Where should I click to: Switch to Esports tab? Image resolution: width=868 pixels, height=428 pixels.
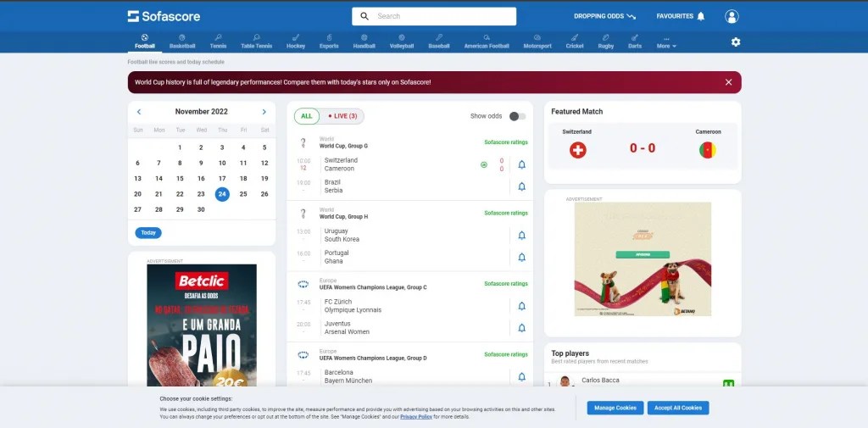329,42
